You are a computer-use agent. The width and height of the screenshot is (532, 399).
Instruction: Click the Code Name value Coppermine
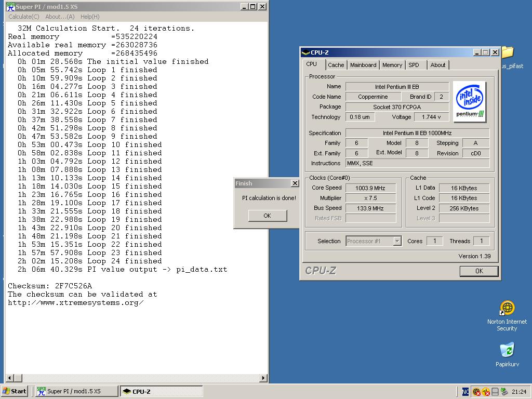373,97
